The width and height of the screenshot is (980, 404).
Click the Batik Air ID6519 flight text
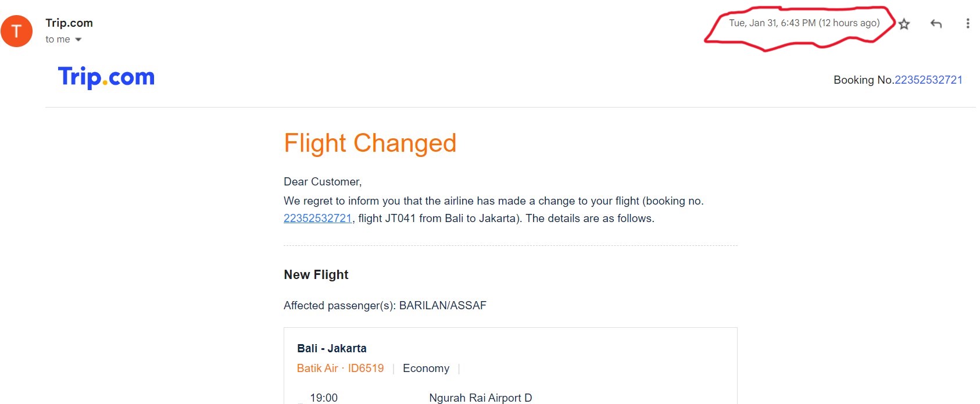tap(340, 368)
